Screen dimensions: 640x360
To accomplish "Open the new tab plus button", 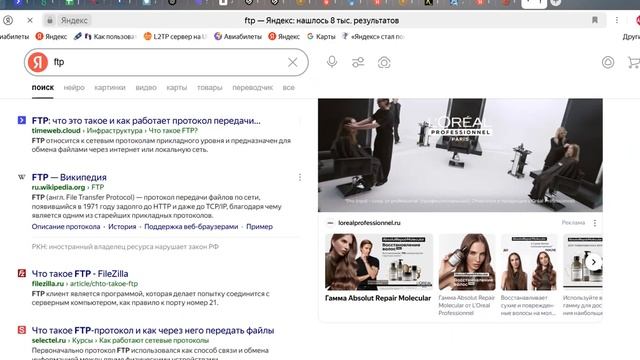I will coord(556,2).
